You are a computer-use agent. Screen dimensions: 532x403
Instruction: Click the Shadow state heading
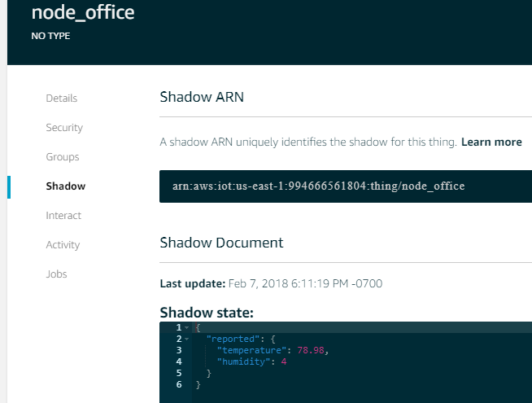coord(207,313)
